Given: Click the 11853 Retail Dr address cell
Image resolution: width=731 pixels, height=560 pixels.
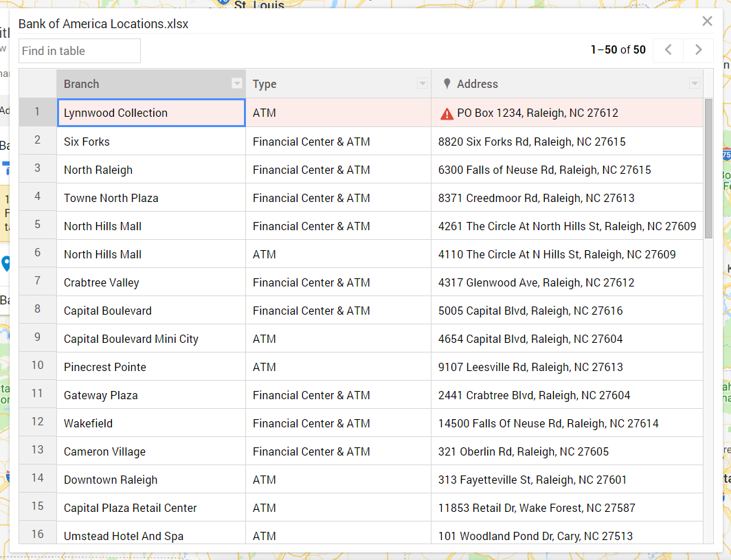Looking at the screenshot, I should [567, 508].
